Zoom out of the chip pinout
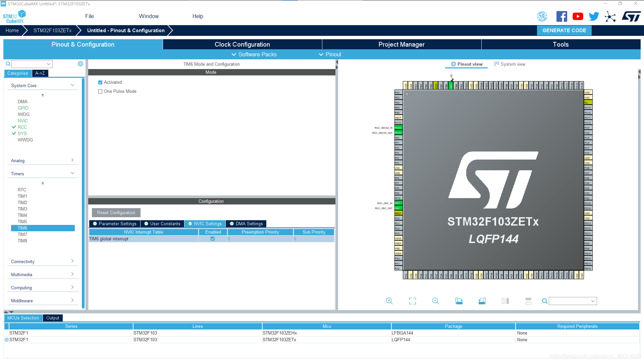This screenshot has width=644, height=362. (x=435, y=301)
